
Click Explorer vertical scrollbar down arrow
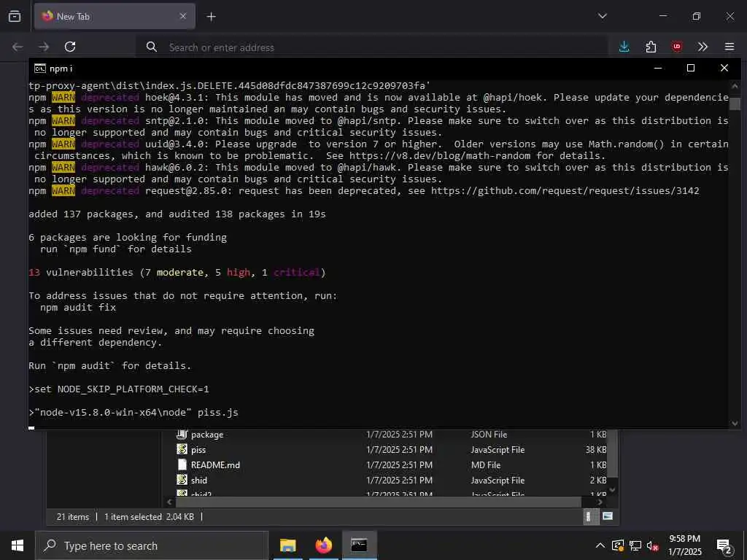pyautogui.click(x=613, y=489)
